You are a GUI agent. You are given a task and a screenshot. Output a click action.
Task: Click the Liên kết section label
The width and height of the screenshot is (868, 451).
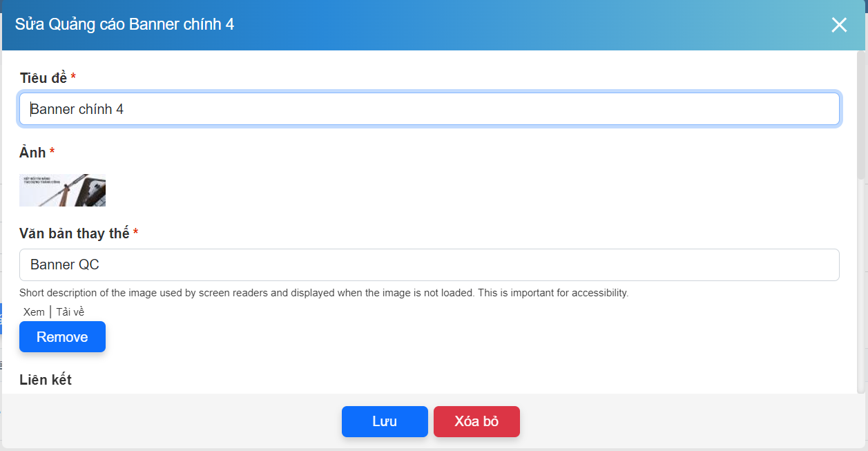pyautogui.click(x=46, y=379)
